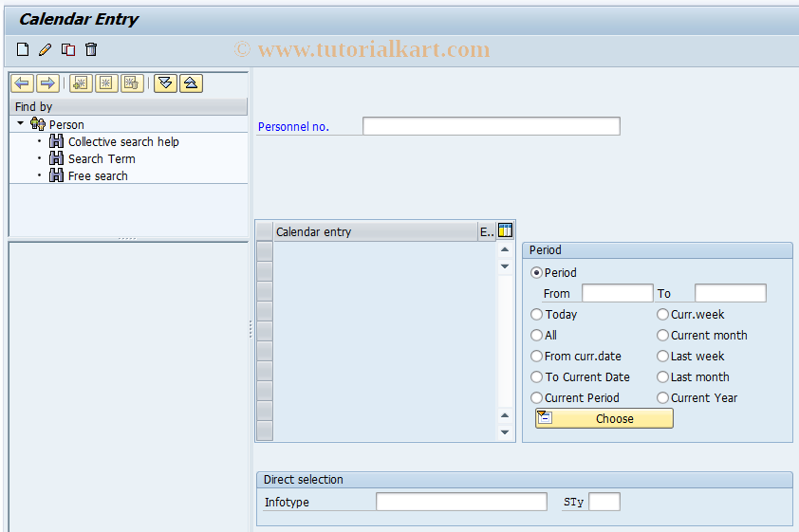Go forward with the right arrow button
This screenshot has height=532, width=799.
pos(47,83)
